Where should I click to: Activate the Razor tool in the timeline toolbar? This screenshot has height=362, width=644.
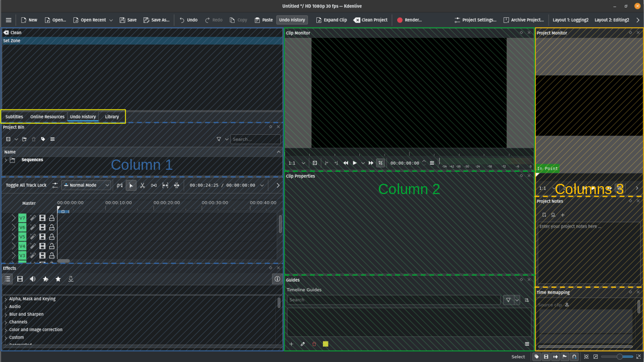tap(143, 185)
